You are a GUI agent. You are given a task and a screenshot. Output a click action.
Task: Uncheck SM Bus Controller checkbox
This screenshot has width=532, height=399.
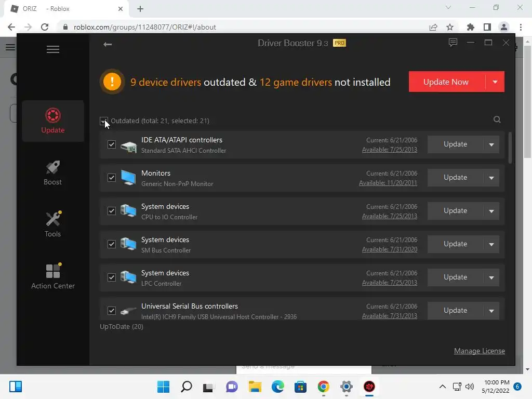[112, 244]
